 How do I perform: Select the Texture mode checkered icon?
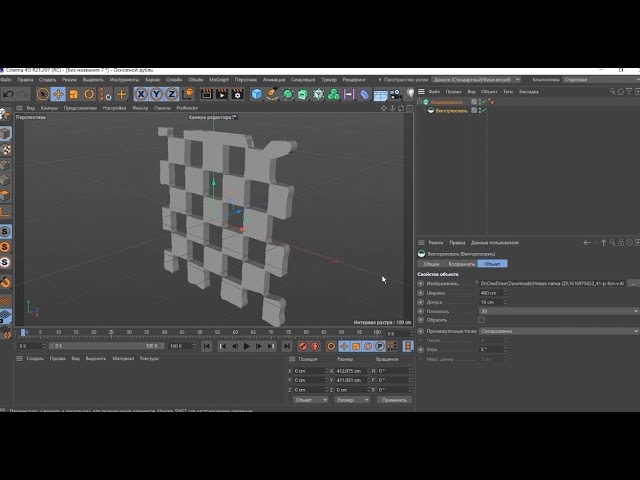5,149
